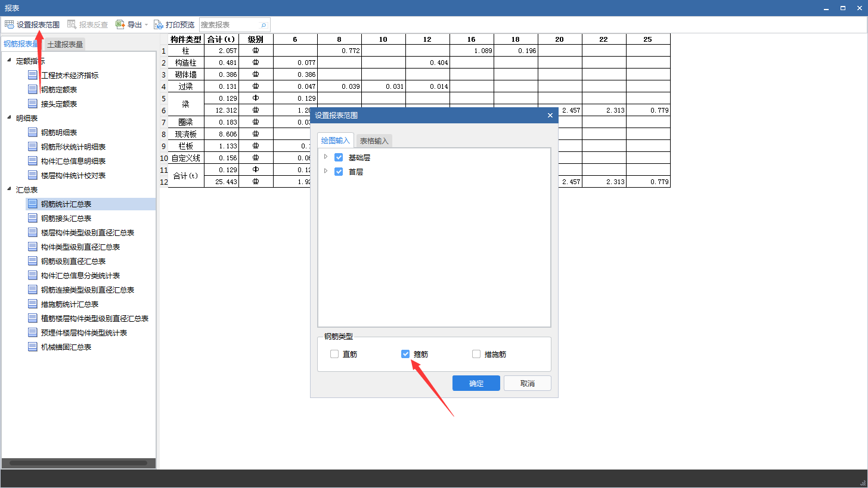
Task: Open 楼层构件统计校对表 report icon
Action: tap(33, 176)
